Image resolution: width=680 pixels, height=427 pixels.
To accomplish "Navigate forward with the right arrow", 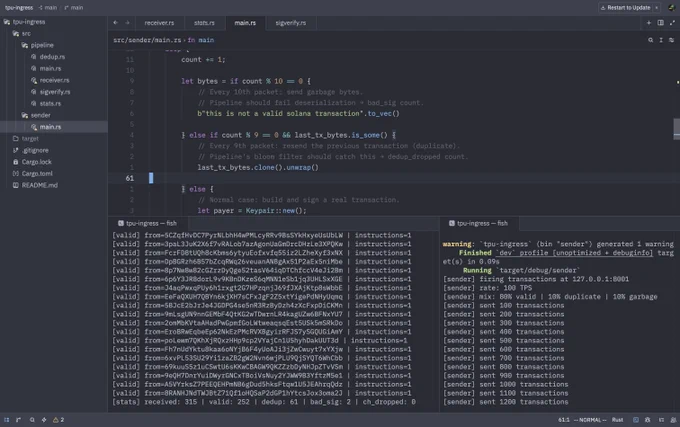I will [127, 23].
